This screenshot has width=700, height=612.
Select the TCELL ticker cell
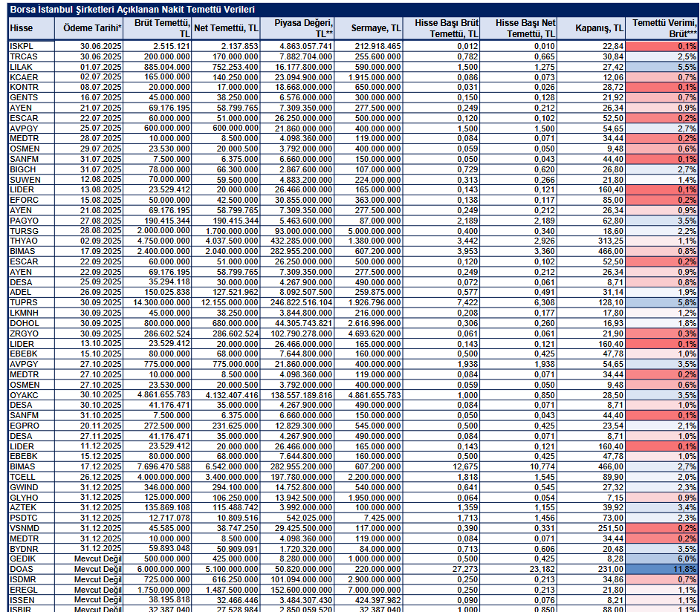(x=32, y=477)
